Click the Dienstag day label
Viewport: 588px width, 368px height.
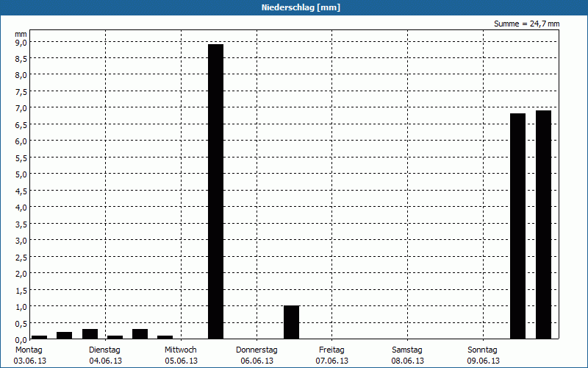[x=104, y=350]
